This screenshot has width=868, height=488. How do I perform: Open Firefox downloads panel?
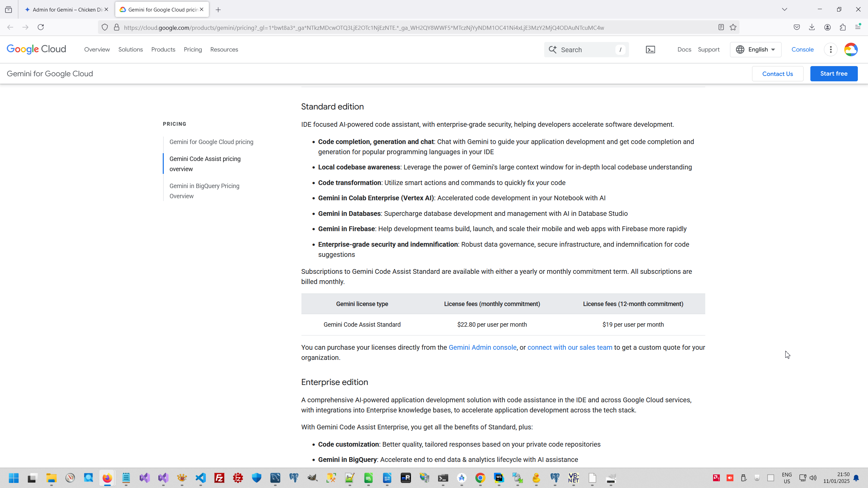click(812, 27)
